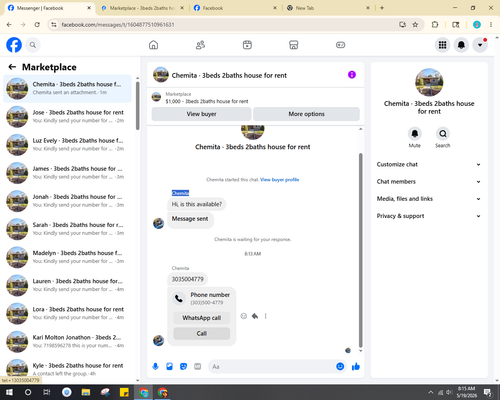Image resolution: width=500 pixels, height=400 pixels.
Task: Attach a photo using the image icon
Action: (x=169, y=367)
